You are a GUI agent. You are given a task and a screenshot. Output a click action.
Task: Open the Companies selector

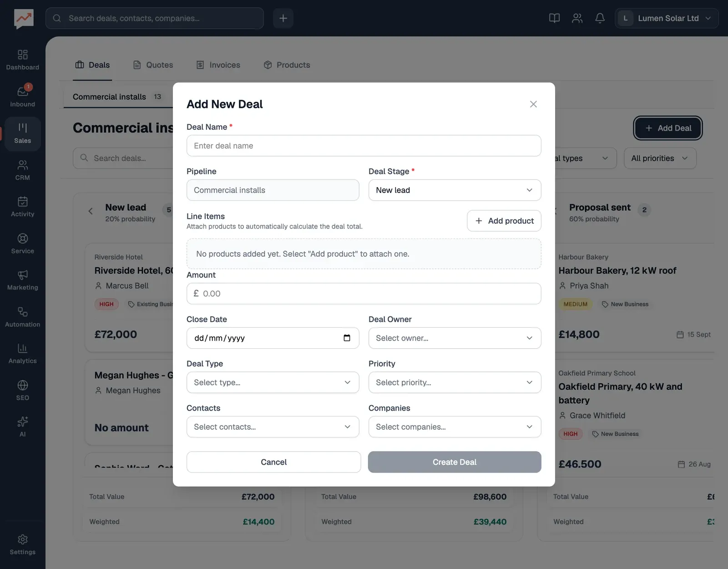pos(455,427)
